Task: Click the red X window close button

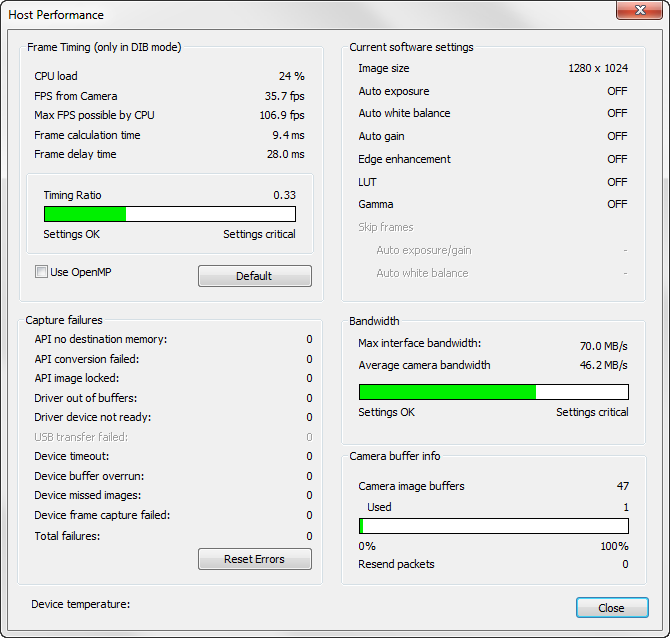Action: pos(640,10)
